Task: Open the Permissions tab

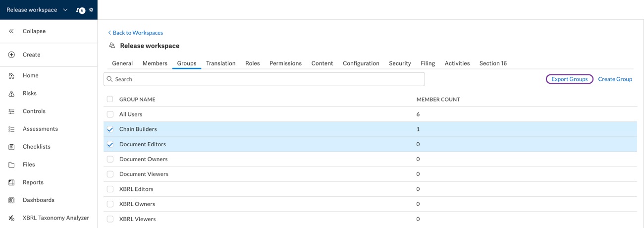Action: tap(286, 63)
